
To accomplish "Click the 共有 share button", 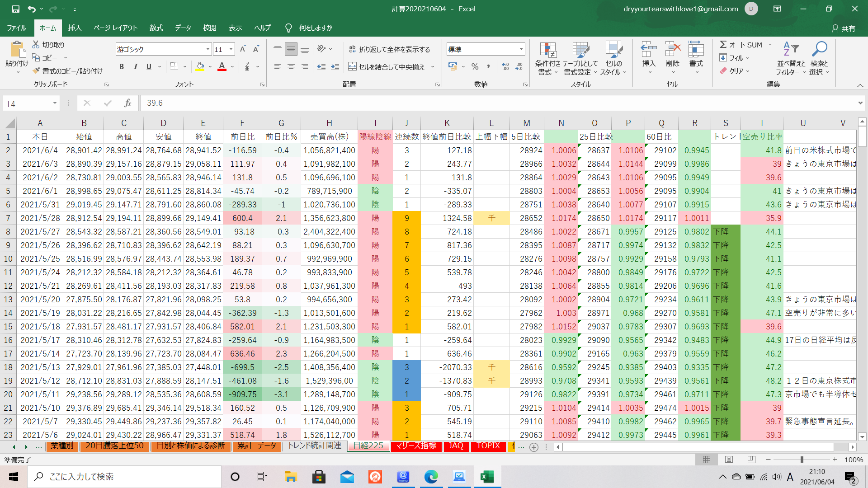I will click(844, 28).
